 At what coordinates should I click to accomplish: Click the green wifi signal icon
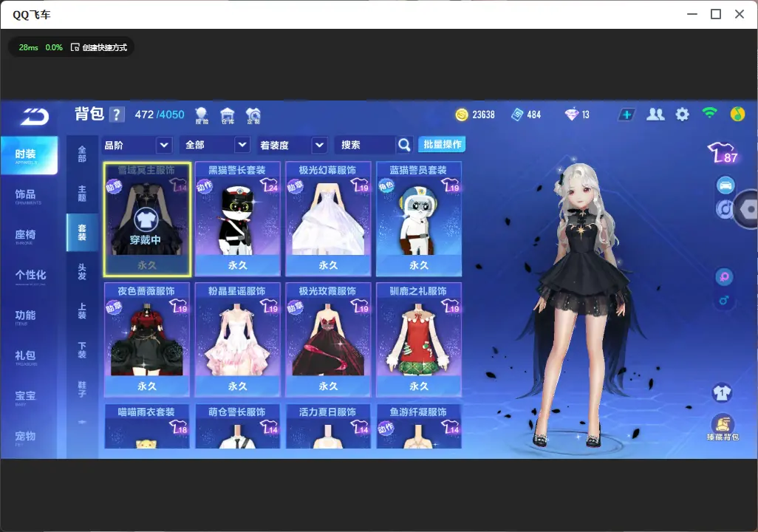pos(709,113)
